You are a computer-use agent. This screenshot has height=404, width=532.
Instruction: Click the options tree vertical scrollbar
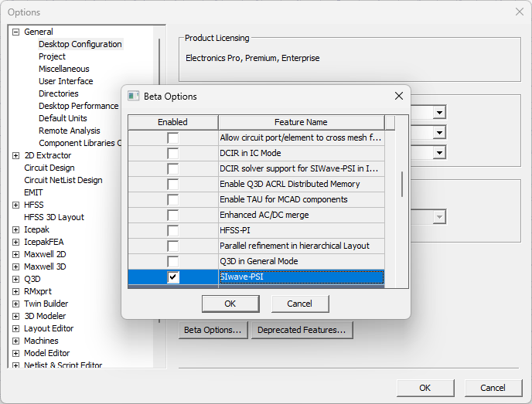click(x=159, y=180)
